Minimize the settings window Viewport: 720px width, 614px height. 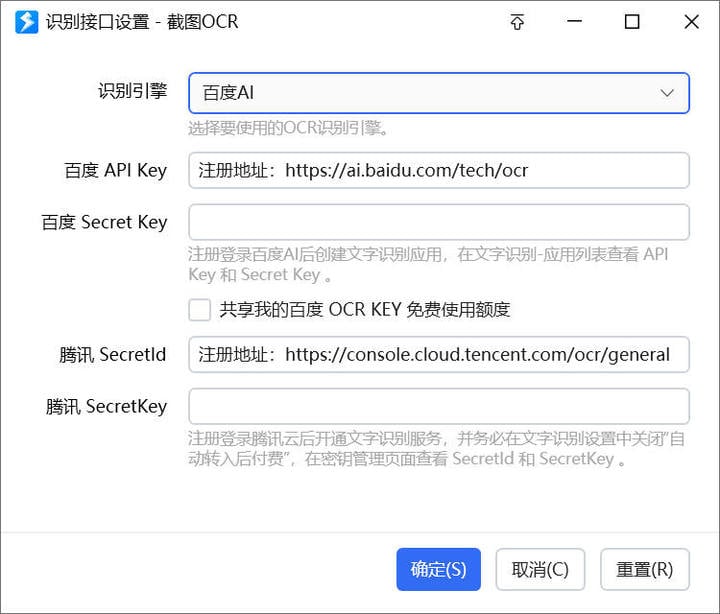(x=574, y=21)
